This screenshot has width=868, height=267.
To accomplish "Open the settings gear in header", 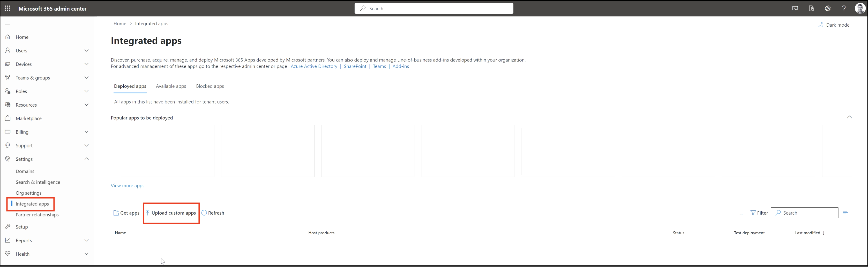I will [828, 9].
